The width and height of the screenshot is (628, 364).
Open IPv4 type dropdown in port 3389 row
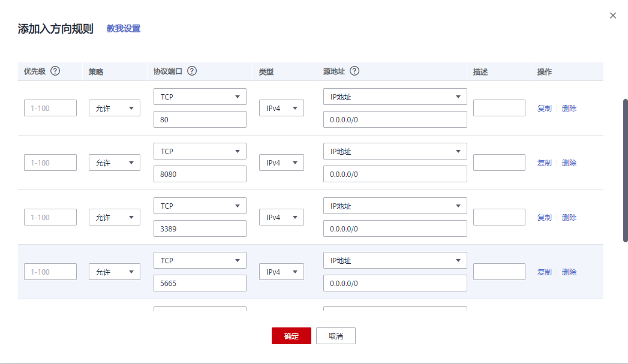point(281,217)
